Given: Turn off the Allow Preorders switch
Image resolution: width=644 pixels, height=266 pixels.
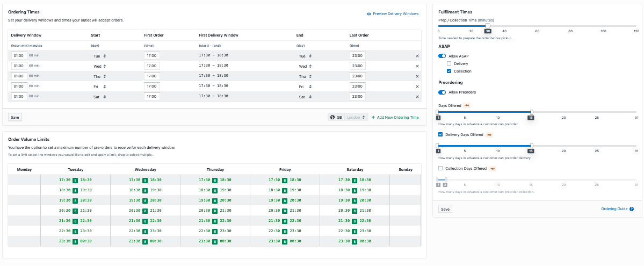Looking at the screenshot, I should [x=442, y=92].
